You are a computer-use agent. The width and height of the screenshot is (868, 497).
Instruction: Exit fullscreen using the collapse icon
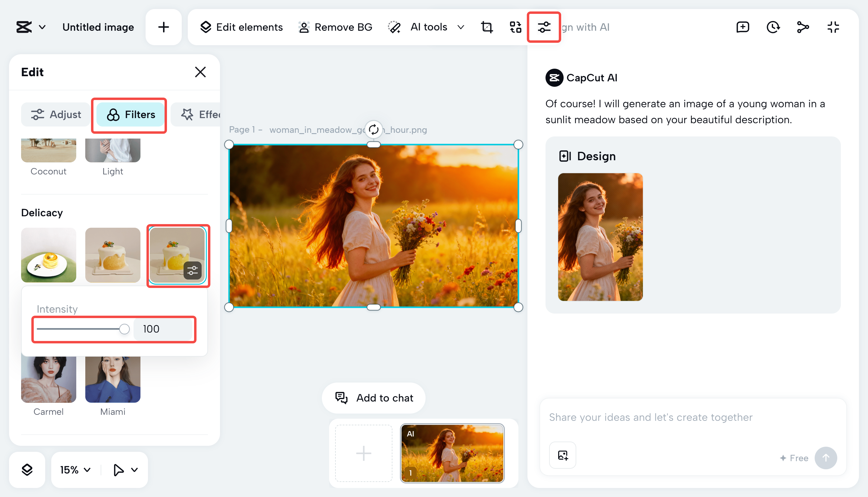(833, 27)
